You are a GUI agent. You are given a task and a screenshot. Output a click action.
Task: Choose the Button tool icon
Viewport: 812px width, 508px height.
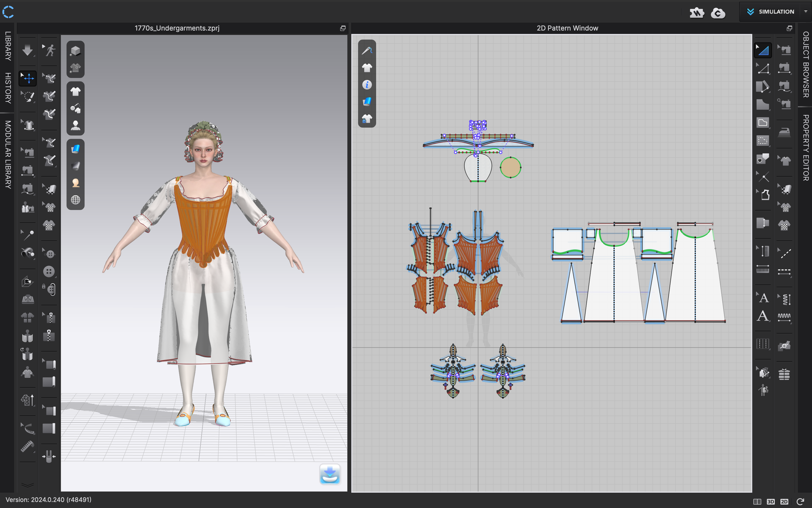[49, 271]
